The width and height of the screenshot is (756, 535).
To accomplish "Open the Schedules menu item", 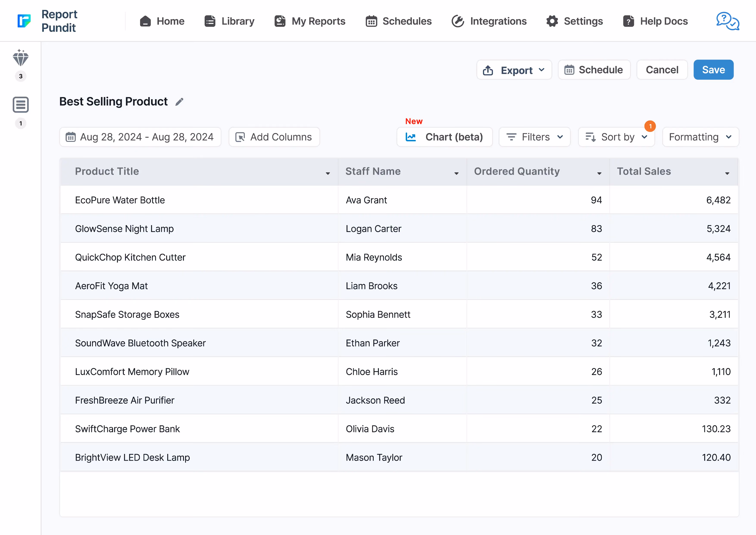I will point(399,21).
